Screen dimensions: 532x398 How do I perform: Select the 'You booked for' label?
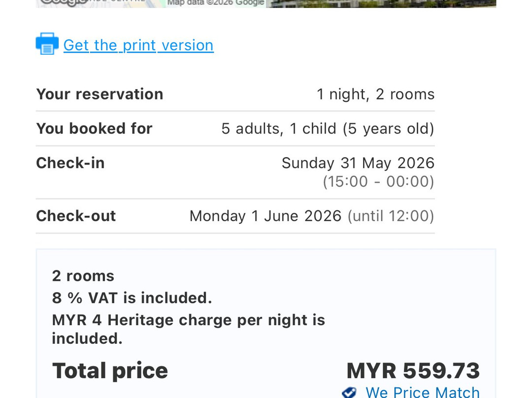tap(94, 129)
